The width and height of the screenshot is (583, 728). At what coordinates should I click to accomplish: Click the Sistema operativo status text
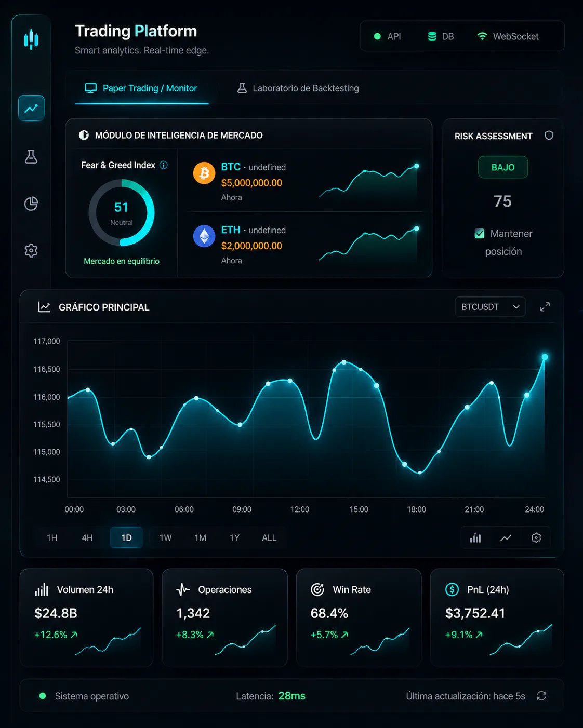92,696
